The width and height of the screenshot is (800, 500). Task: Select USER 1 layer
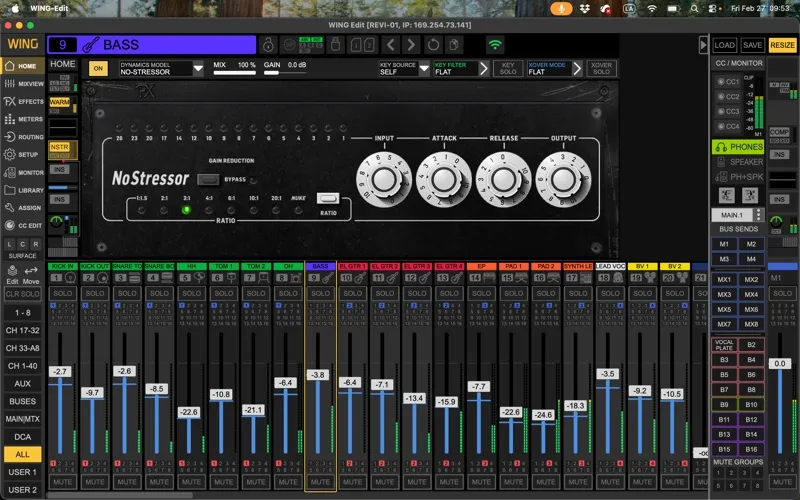22,472
